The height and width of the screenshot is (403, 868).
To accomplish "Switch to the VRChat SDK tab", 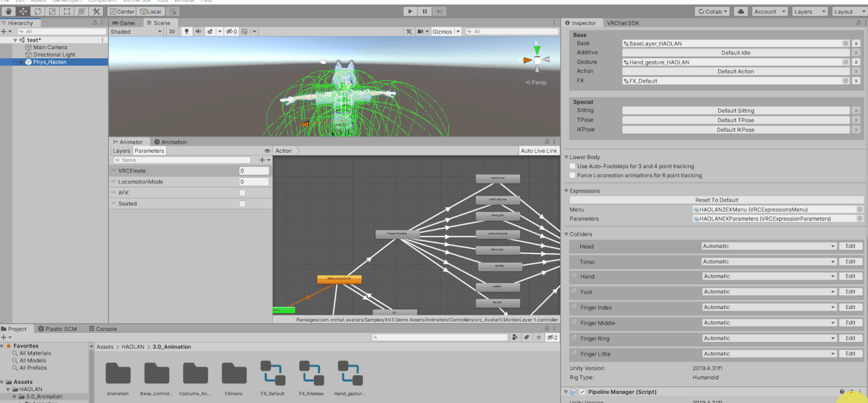I will [623, 23].
